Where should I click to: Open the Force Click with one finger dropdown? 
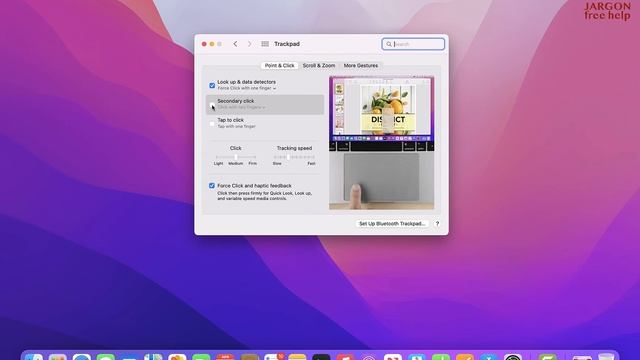[247, 88]
